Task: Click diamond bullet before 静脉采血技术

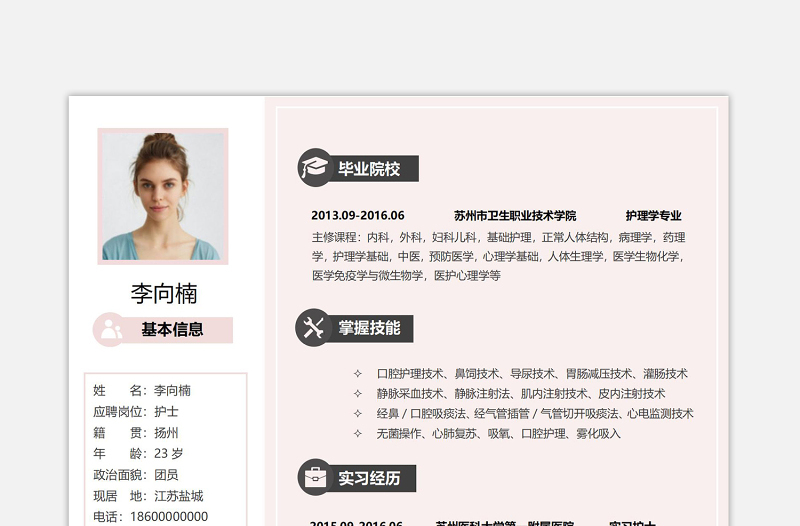Action: (x=358, y=394)
